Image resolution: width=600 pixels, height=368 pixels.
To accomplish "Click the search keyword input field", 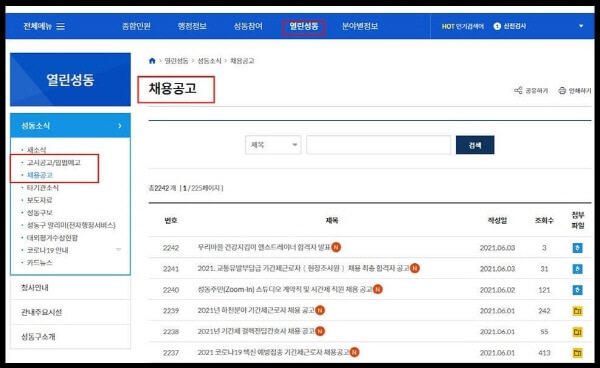I will coord(378,145).
